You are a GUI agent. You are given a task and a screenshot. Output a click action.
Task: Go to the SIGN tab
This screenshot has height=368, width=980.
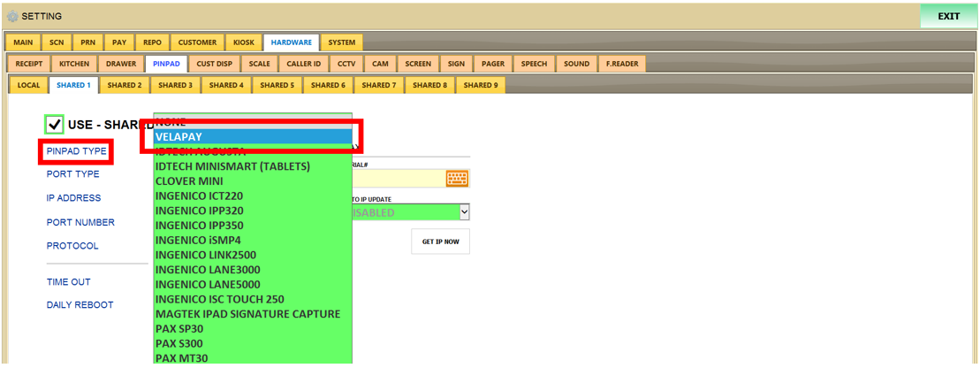click(x=456, y=64)
